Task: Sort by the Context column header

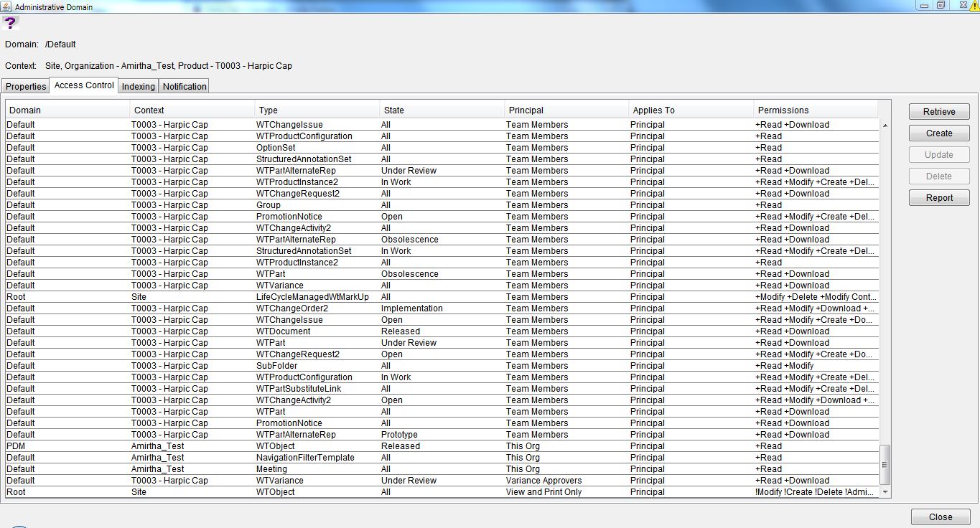Action: [x=192, y=110]
